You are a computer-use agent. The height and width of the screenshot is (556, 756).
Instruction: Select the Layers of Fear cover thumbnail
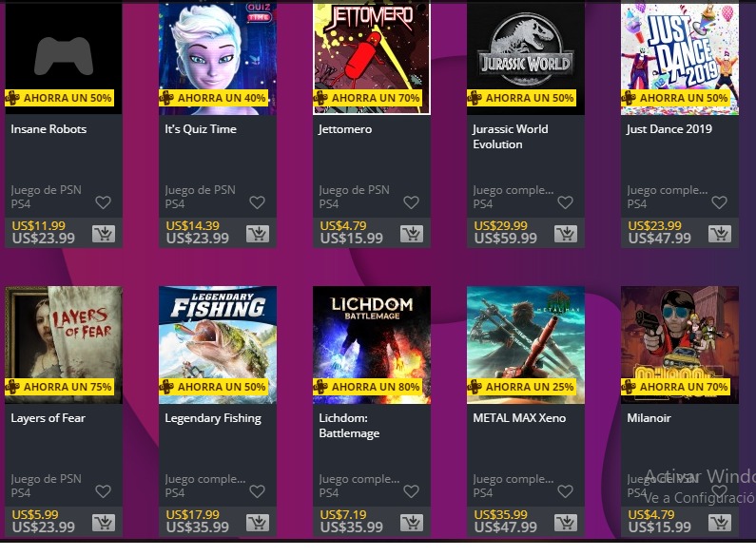pyautogui.click(x=64, y=345)
